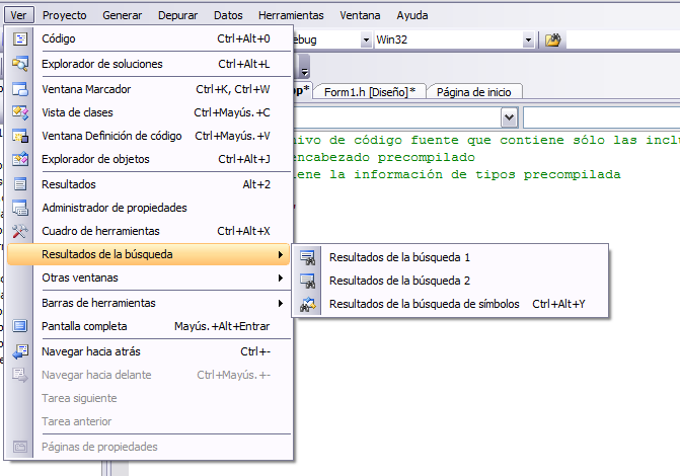Open the Datos menu
This screenshot has height=476, width=680.
pos(228,15)
